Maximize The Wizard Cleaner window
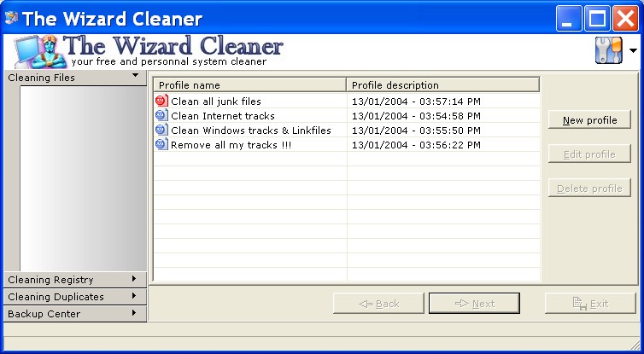 pyautogui.click(x=597, y=19)
